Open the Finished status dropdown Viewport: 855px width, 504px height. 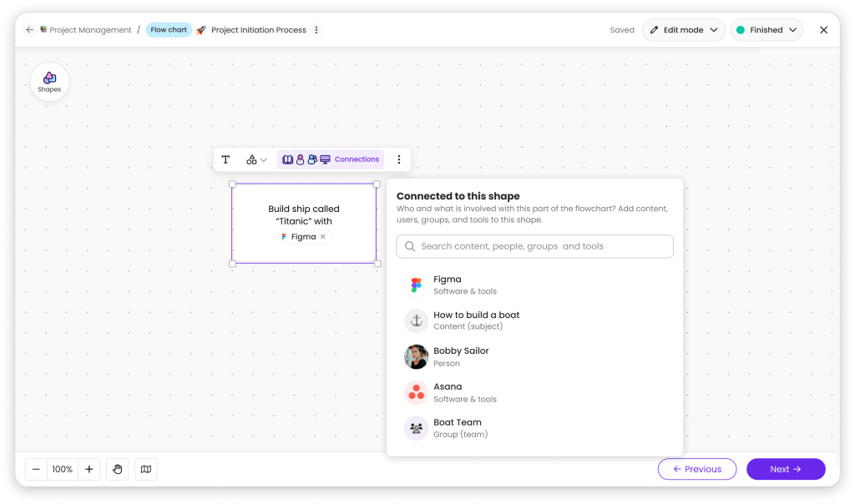(766, 30)
